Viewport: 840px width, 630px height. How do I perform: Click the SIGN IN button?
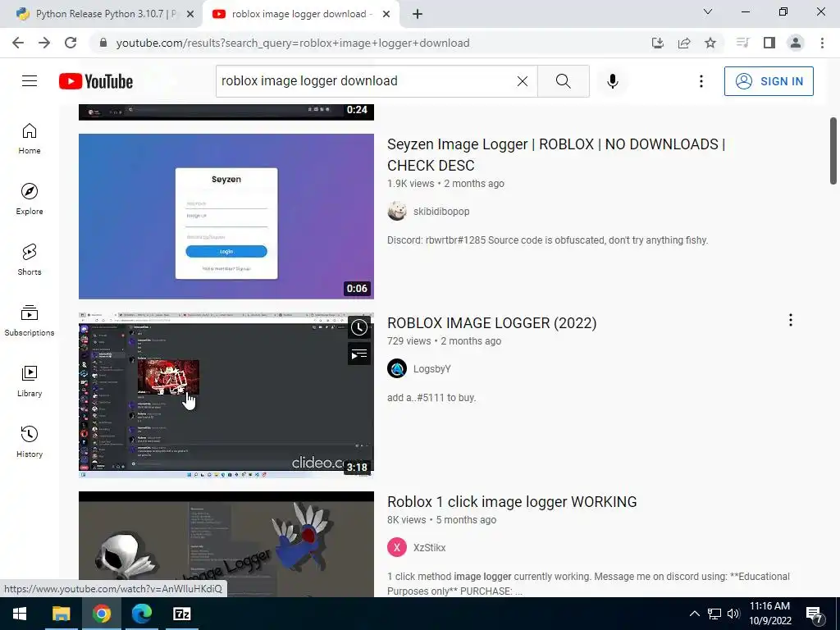pos(769,81)
